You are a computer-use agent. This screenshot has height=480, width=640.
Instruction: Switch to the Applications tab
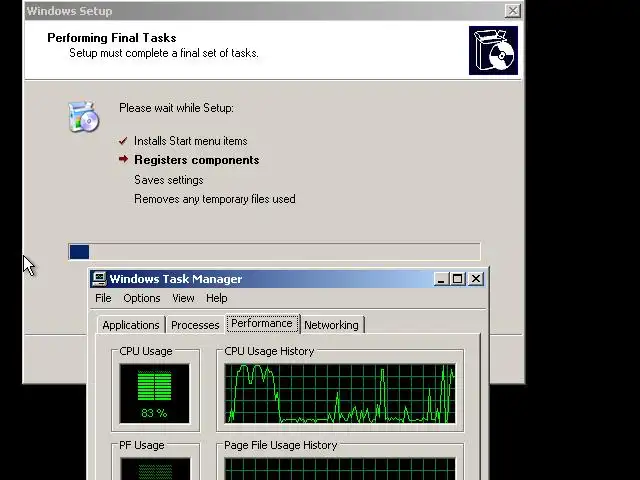pos(131,325)
